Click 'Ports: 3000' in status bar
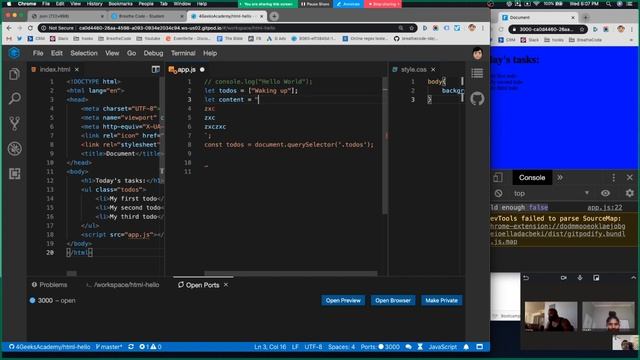This screenshot has width=640, height=360. (380, 347)
